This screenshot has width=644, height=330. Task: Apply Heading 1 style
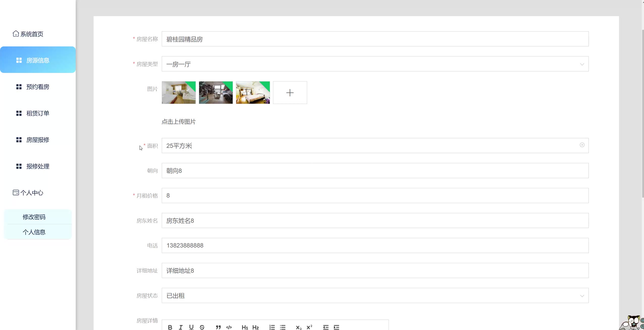click(245, 327)
